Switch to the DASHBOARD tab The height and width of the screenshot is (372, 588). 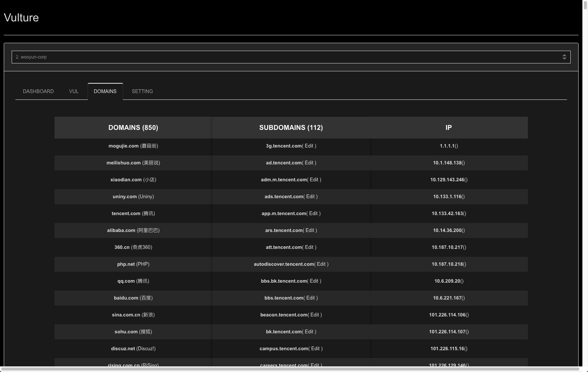(38, 91)
